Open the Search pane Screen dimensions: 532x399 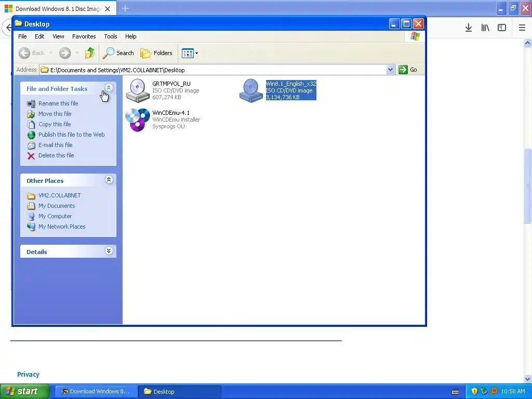pyautogui.click(x=118, y=53)
